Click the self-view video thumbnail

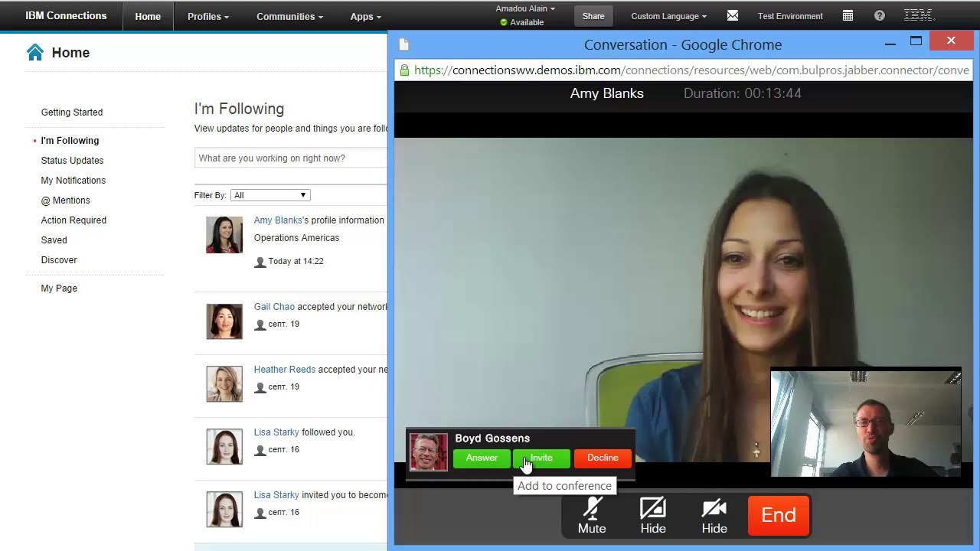pyautogui.click(x=866, y=423)
